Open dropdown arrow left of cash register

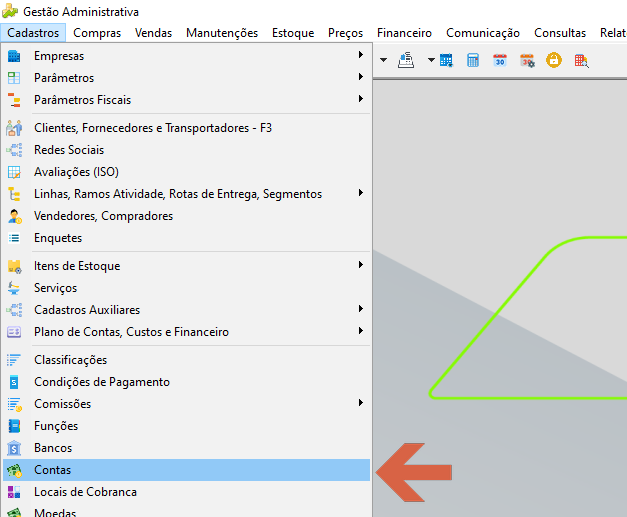(383, 60)
